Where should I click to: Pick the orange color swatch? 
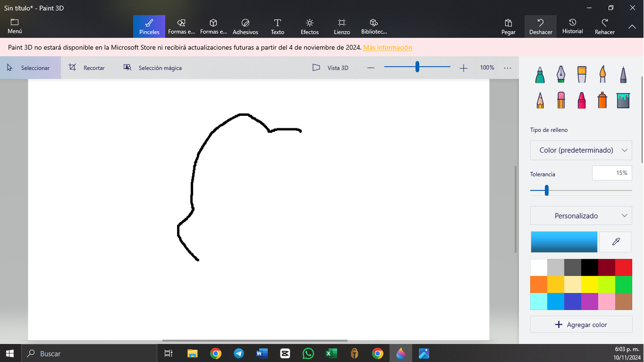coord(539,284)
